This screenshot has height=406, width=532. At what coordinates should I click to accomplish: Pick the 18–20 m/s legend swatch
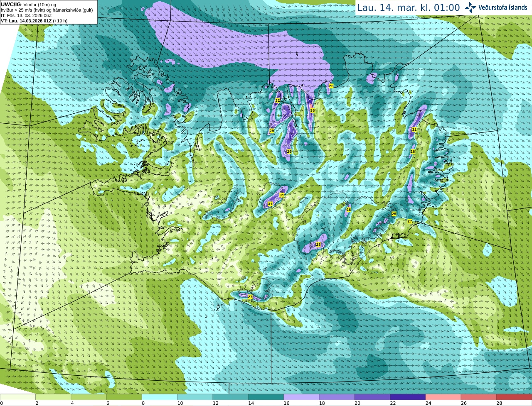(337, 397)
